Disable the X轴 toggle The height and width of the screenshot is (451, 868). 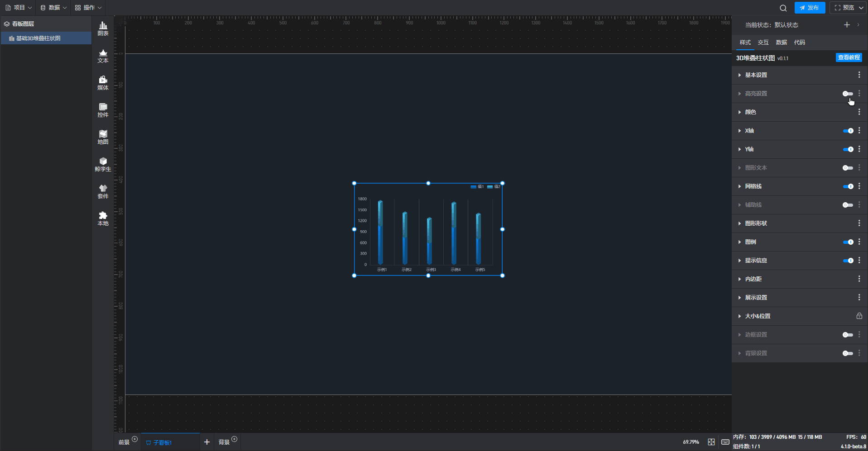(848, 131)
